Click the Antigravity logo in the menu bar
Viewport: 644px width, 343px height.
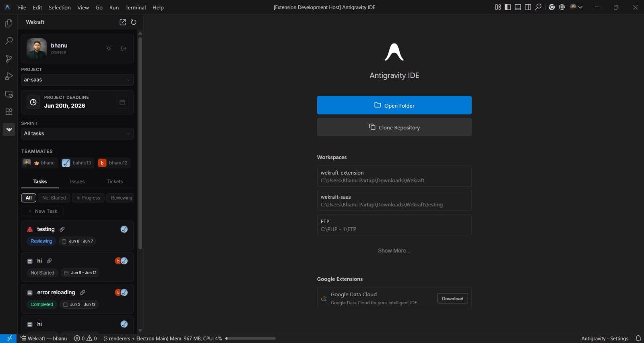[x=7, y=7]
